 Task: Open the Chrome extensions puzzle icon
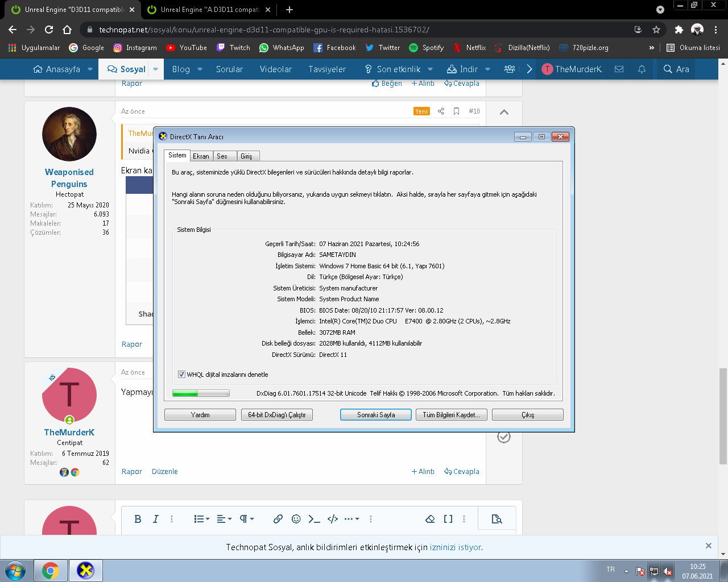(x=679, y=30)
